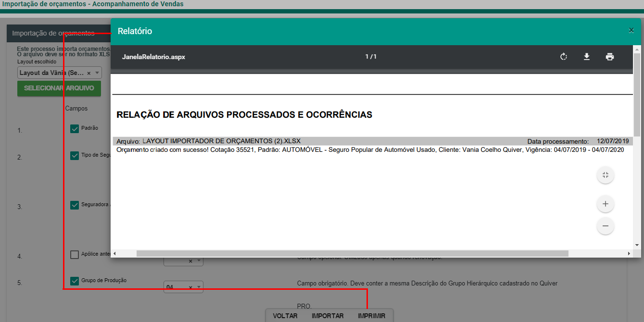This screenshot has height=322, width=644.
Task: Click the fit to page icon
Action: coord(605,175)
